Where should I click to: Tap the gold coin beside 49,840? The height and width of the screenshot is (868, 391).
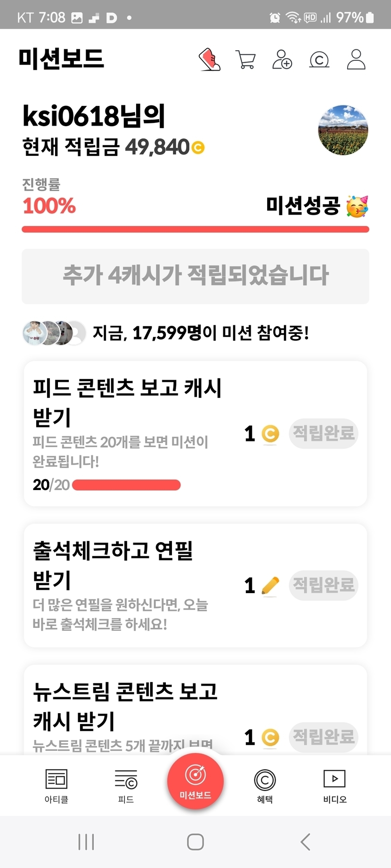pyautogui.click(x=198, y=148)
